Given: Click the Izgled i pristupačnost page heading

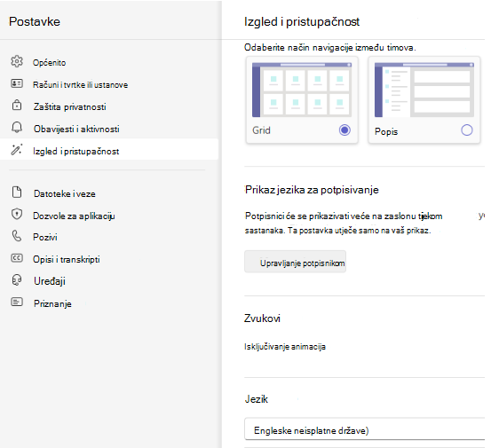Looking at the screenshot, I should [x=302, y=21].
